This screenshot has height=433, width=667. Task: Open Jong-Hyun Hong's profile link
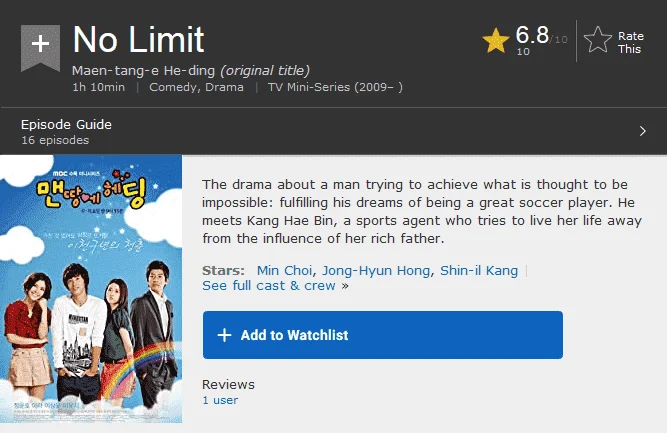376,271
